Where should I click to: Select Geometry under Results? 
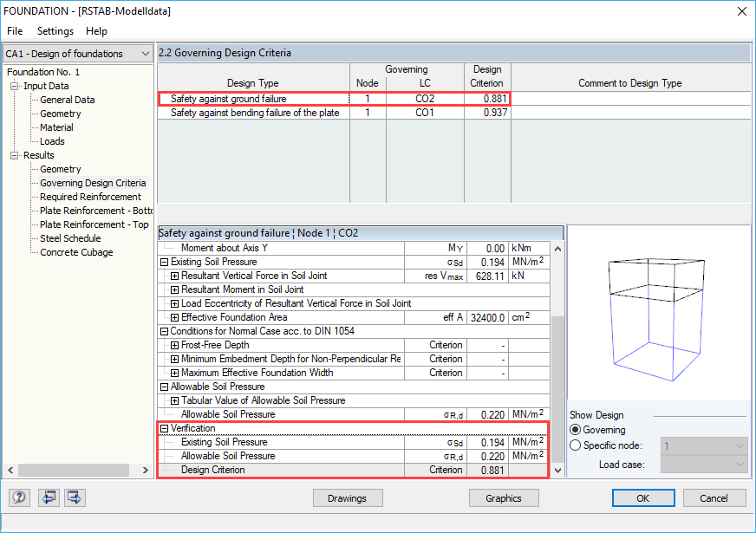tap(61, 169)
